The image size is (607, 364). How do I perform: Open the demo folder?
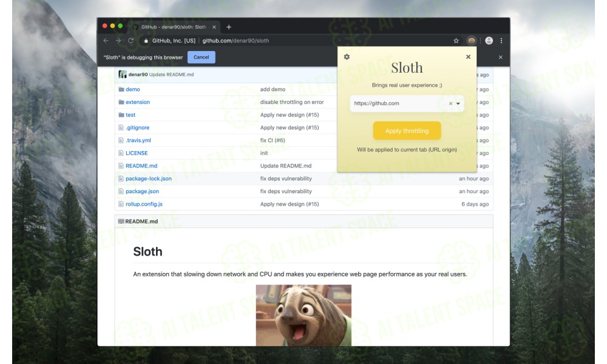point(133,89)
